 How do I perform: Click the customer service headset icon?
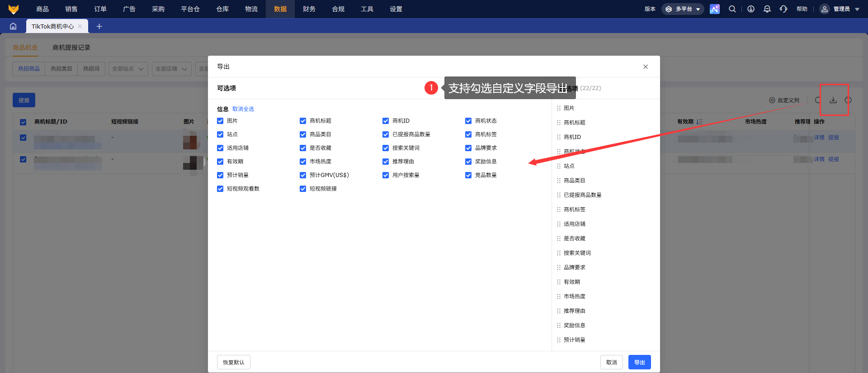[783, 9]
